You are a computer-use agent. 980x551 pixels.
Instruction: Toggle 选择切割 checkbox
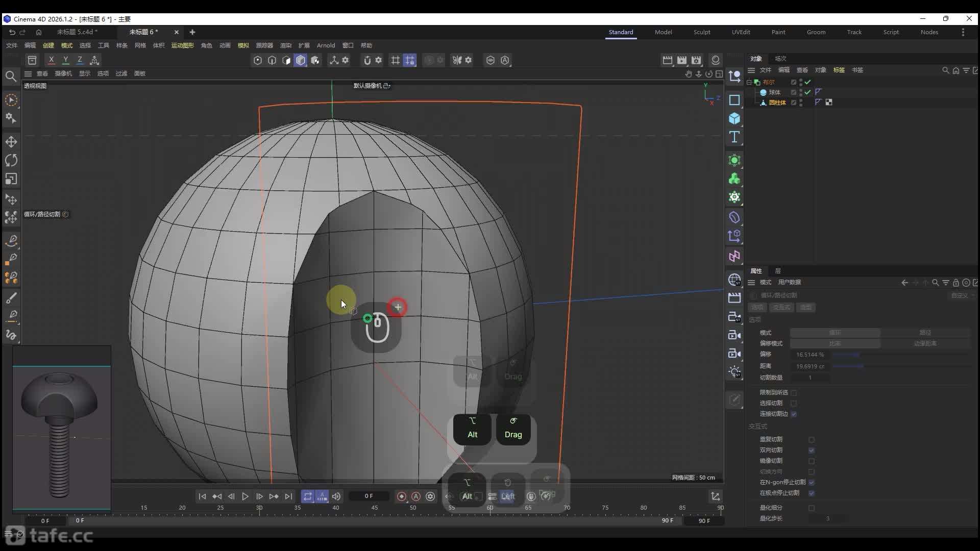click(794, 404)
